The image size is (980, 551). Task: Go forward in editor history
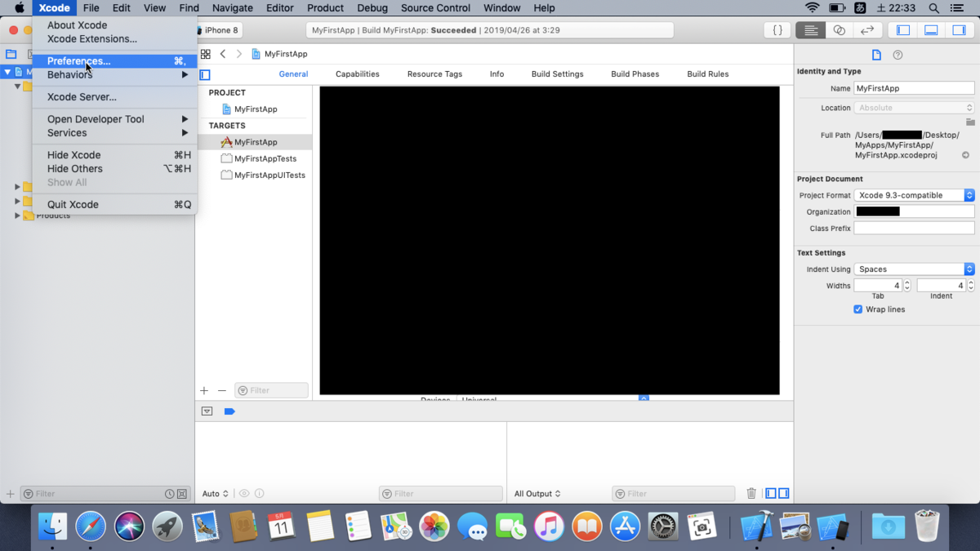point(238,54)
